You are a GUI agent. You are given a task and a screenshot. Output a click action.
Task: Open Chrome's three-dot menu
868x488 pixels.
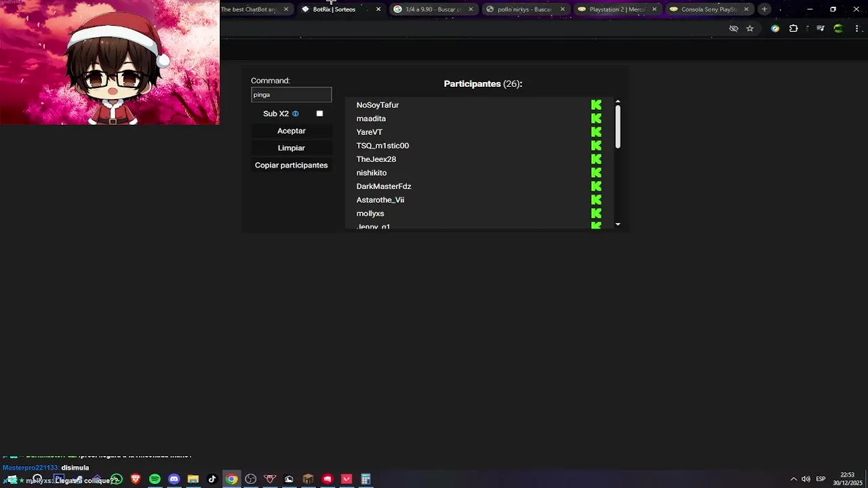pos(857,28)
